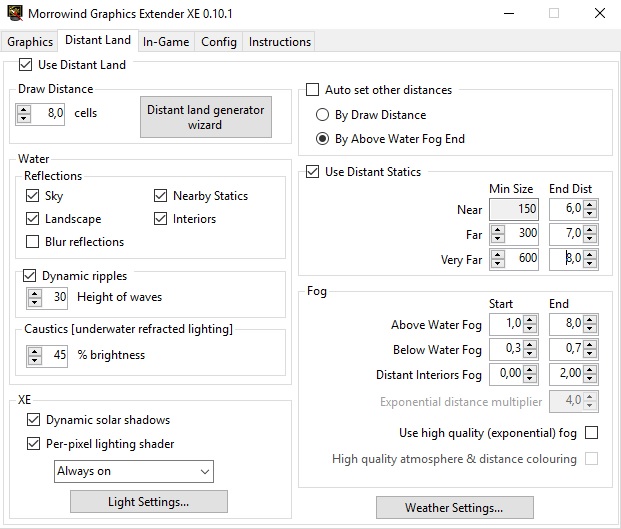Toggle Nearby Statics reflections
Image resolution: width=621 pixels, height=529 pixels.
pos(160,196)
